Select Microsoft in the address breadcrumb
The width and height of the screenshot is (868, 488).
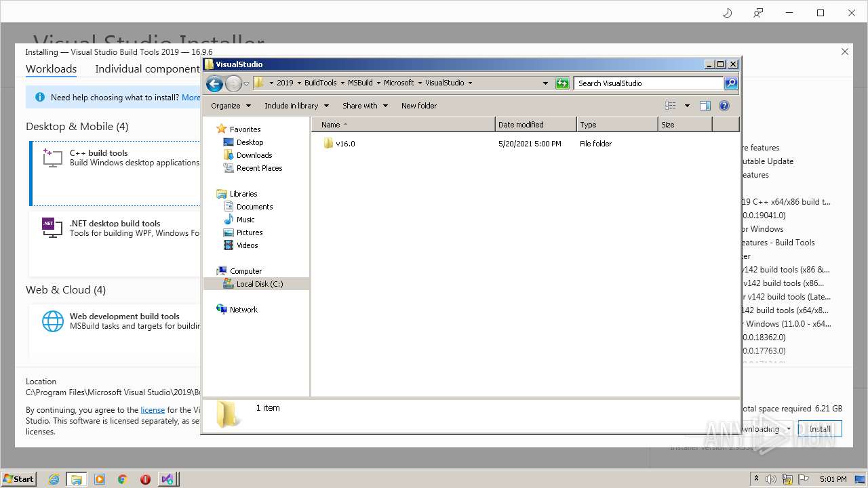(399, 83)
